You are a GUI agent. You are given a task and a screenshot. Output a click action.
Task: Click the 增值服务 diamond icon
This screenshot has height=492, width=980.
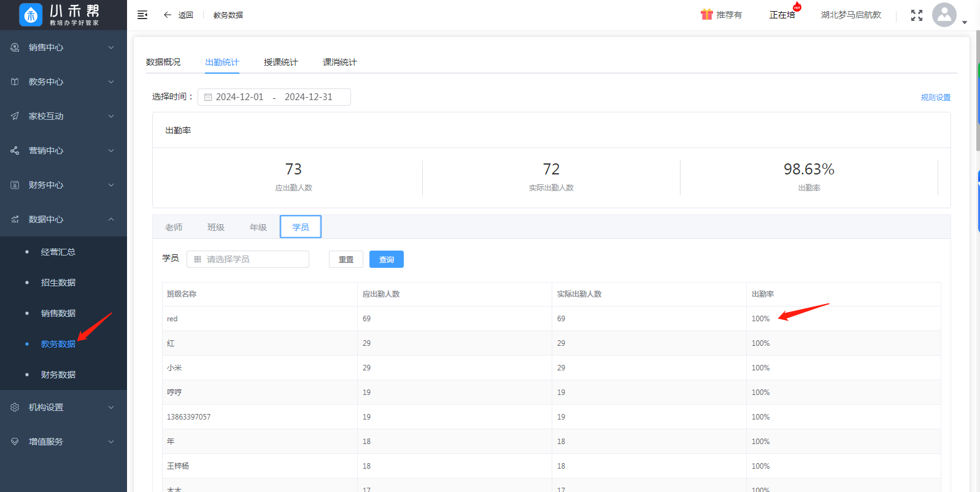(x=15, y=442)
